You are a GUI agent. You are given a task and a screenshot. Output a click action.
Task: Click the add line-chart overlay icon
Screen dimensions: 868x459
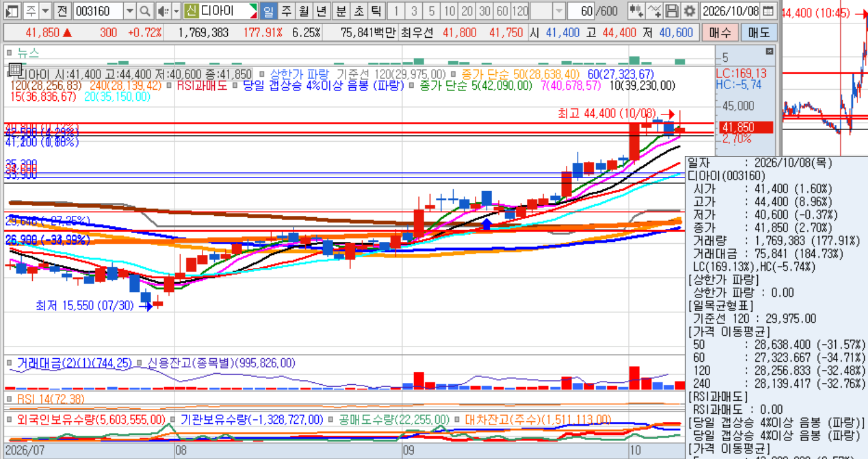click(654, 11)
